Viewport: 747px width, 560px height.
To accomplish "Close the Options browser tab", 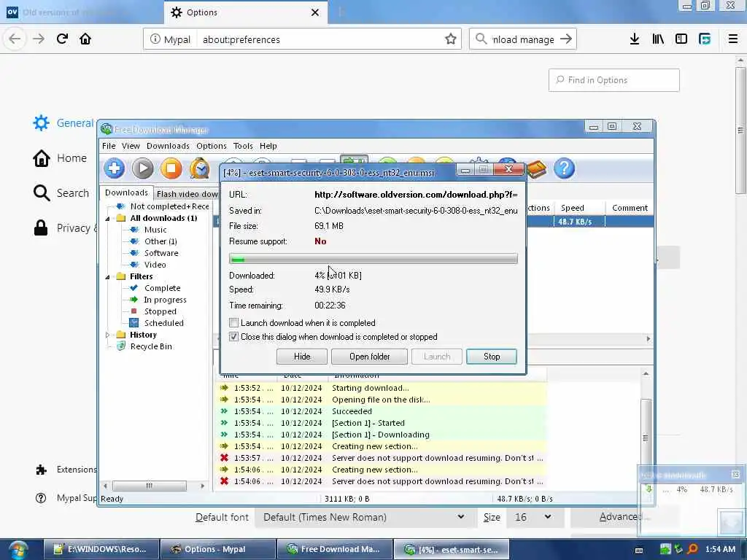I will [315, 12].
